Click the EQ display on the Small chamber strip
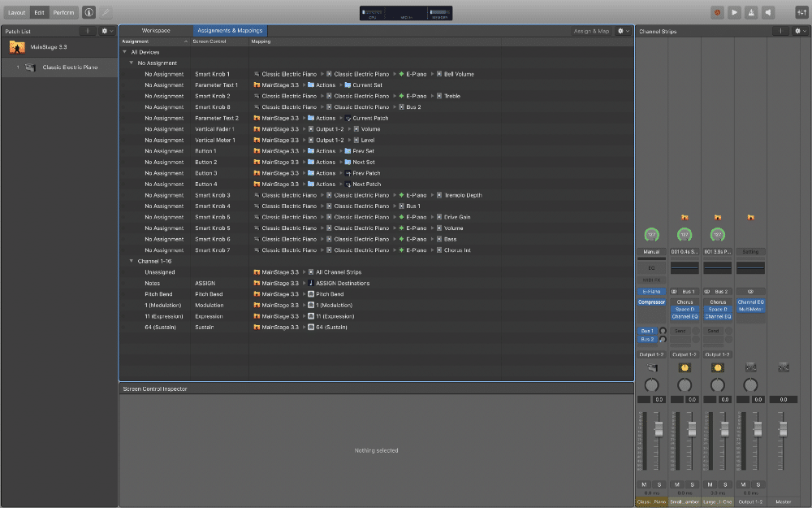 [685, 267]
